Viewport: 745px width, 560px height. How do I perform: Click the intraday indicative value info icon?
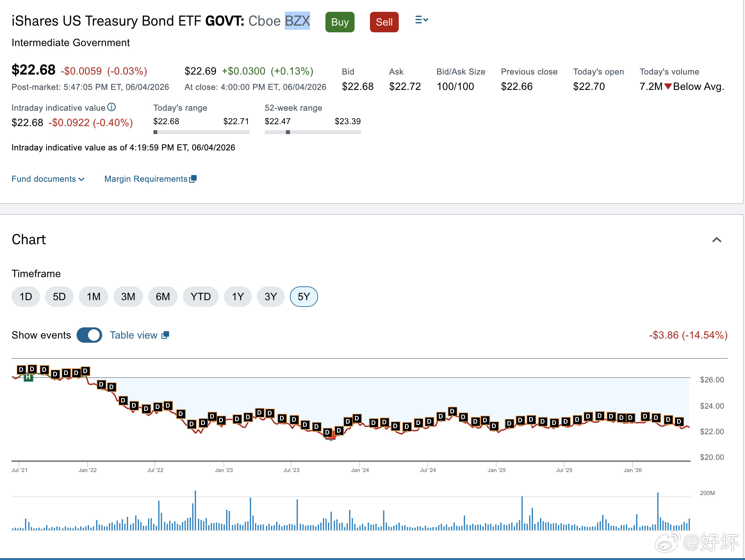[x=111, y=107]
